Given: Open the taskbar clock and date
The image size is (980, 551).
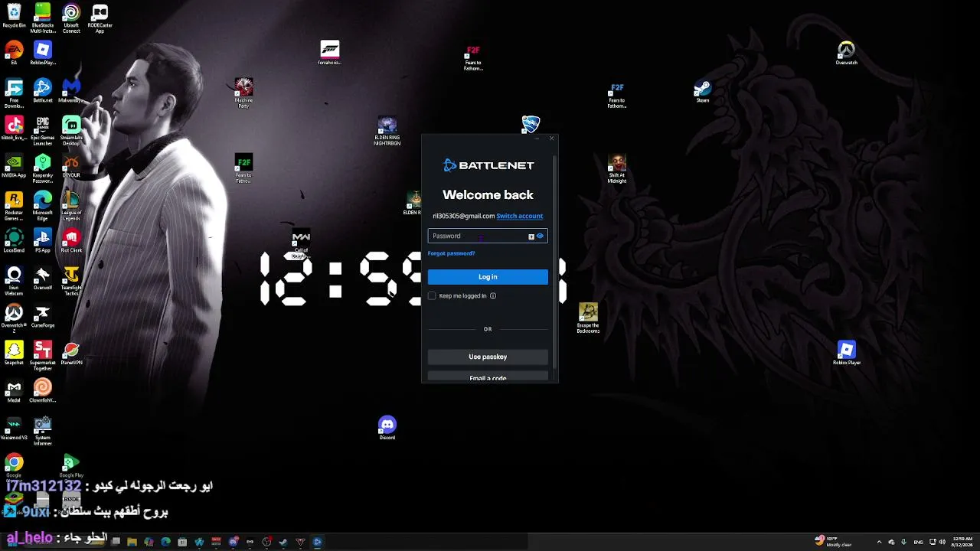Looking at the screenshot, I should click(x=962, y=542).
